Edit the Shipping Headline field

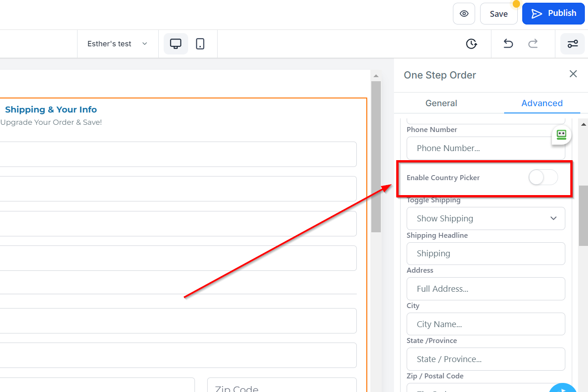pos(486,254)
